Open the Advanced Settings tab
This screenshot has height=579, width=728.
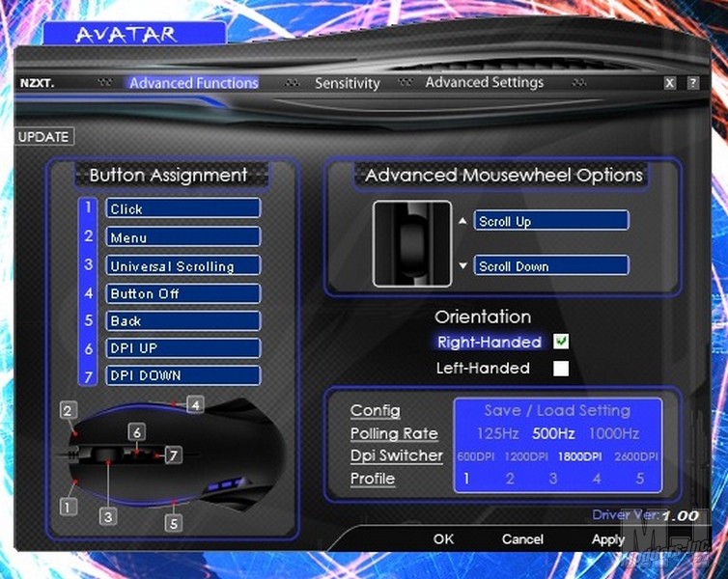tap(485, 83)
